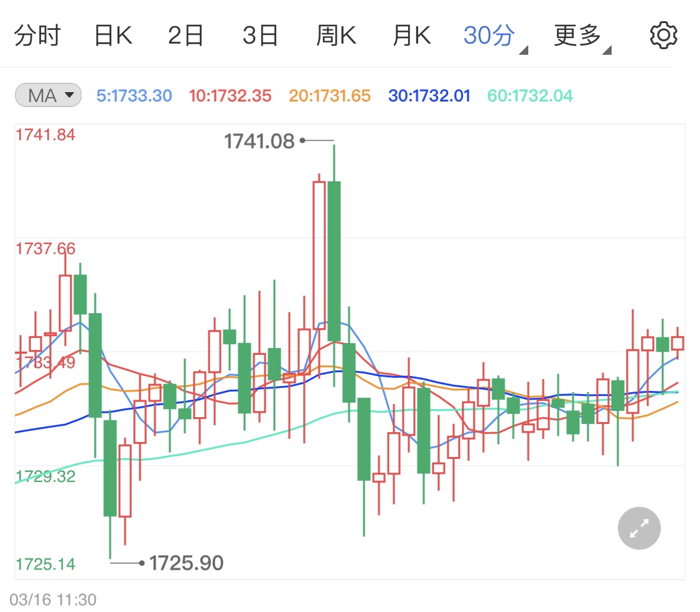
Task: Select the 日K daily chart tab
Action: pyautogui.click(x=113, y=35)
